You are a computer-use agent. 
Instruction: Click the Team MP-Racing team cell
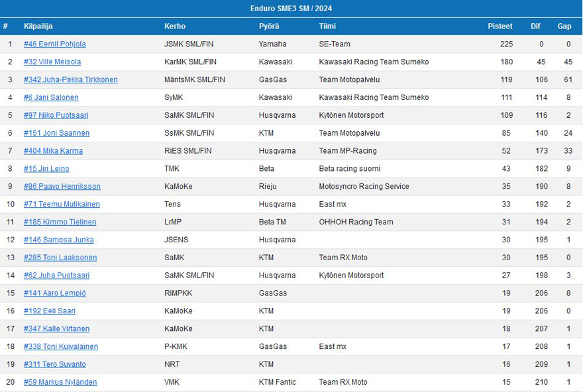pyautogui.click(x=348, y=151)
